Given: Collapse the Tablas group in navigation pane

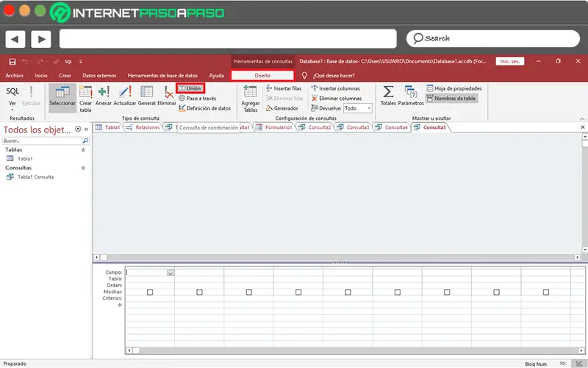Looking at the screenshot, I should pyautogui.click(x=83, y=150).
